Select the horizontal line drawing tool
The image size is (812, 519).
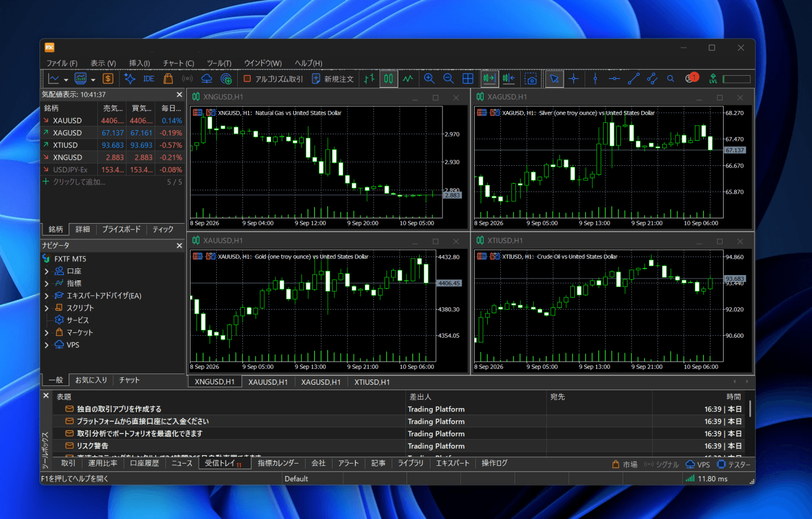click(x=614, y=79)
